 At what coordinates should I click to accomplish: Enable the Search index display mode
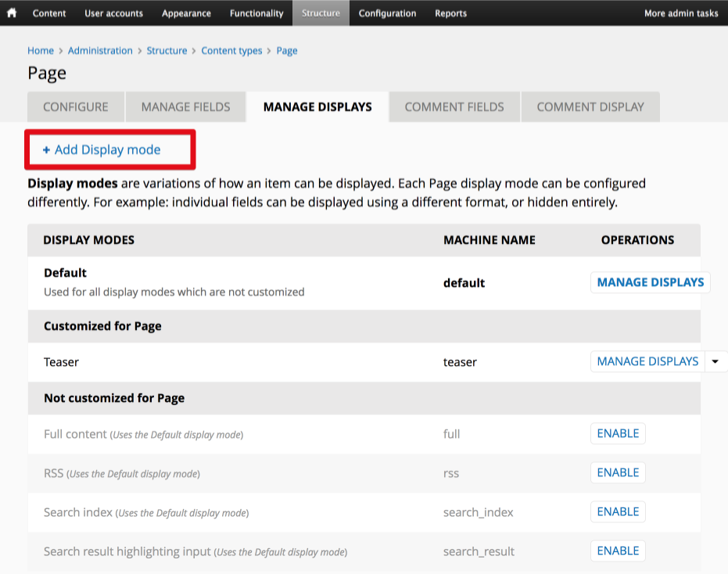[618, 511]
